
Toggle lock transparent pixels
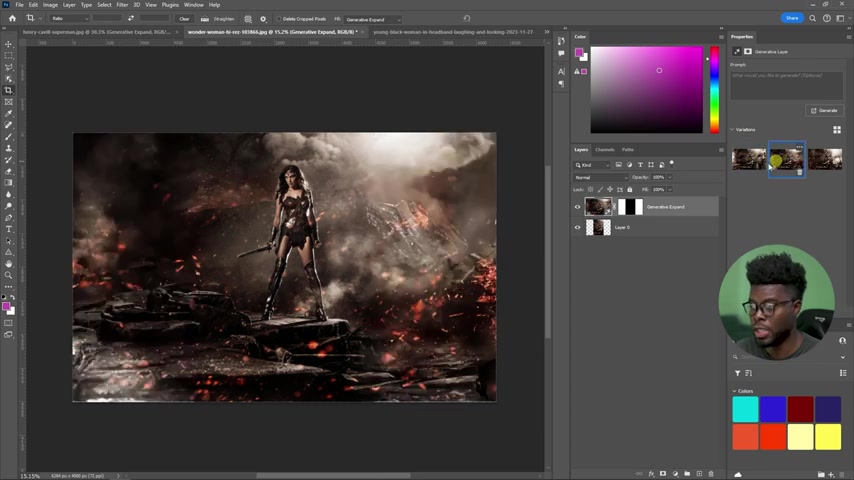[590, 190]
